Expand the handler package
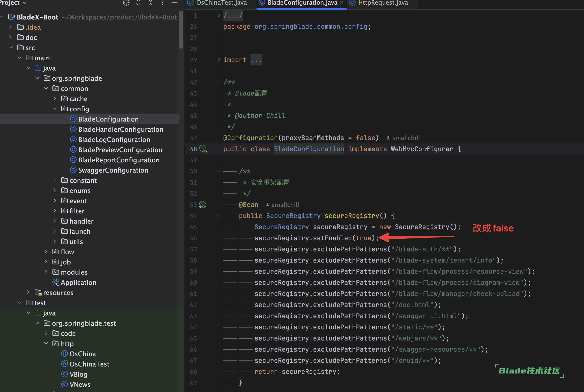Viewport: 584px width, 392px height. [x=55, y=221]
